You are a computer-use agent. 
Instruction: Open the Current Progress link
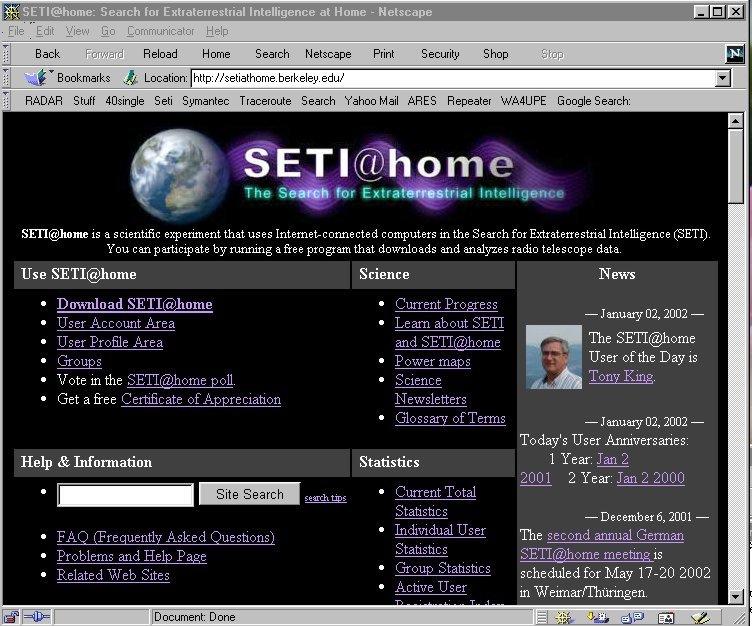pos(446,304)
